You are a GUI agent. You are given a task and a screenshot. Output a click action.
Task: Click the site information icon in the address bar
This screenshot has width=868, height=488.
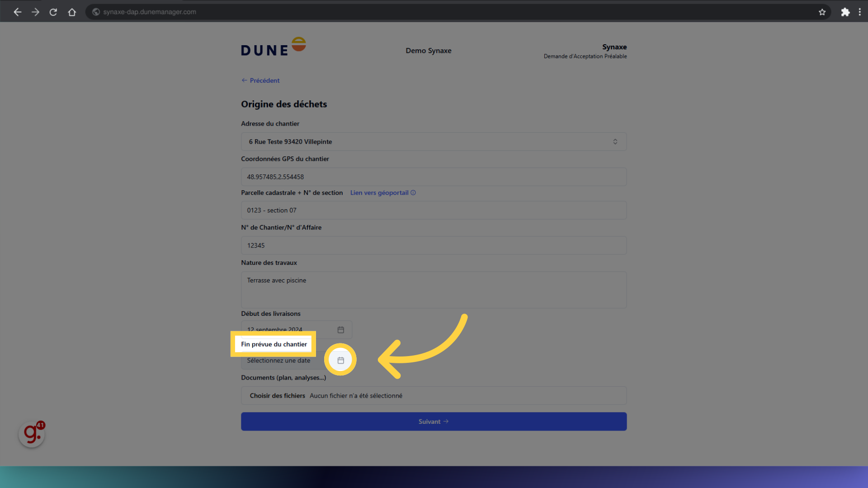(x=95, y=12)
